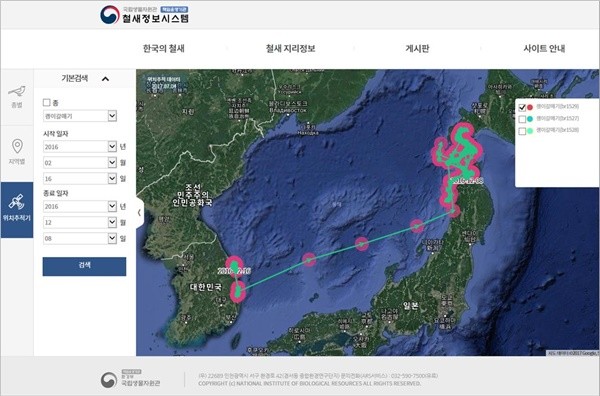This screenshot has width=600, height=396.
Task: Select the location pin 지역별 icon
Action: point(17,147)
